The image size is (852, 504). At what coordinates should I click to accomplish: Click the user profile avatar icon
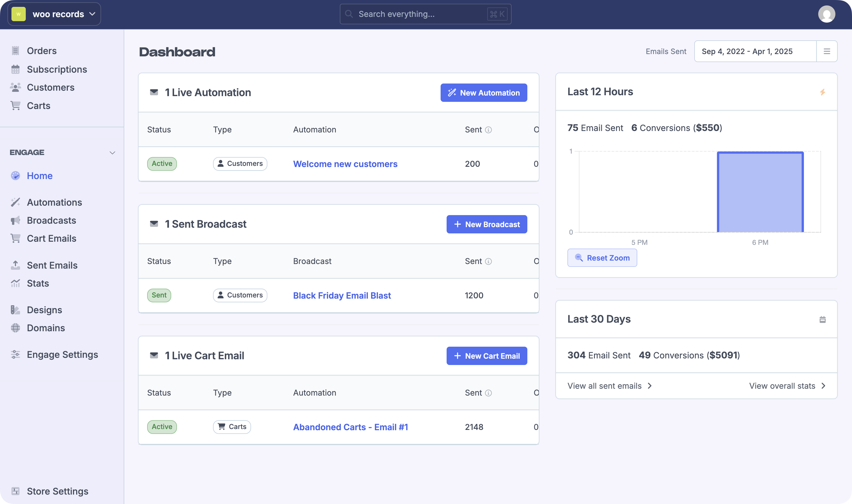point(826,14)
